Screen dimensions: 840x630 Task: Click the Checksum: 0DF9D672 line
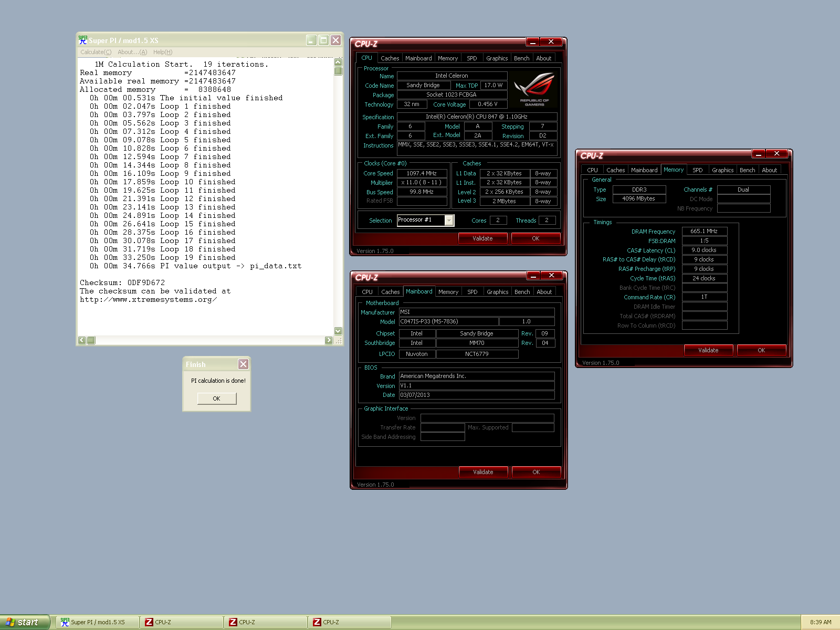tap(122, 282)
